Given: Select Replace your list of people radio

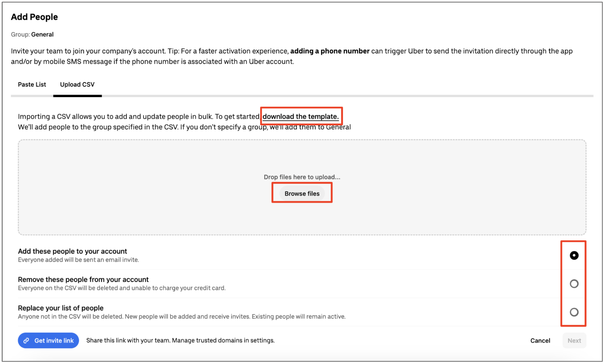Looking at the screenshot, I should pos(574,312).
